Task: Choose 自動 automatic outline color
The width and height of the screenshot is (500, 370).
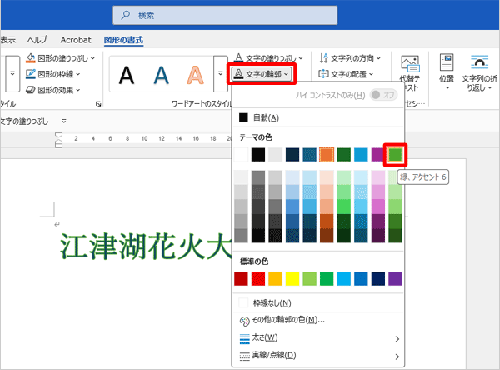Action: [318, 117]
